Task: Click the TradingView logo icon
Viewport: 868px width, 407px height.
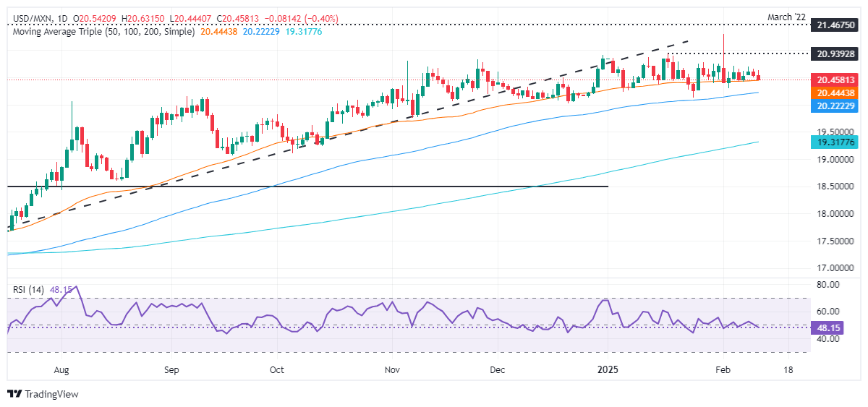Action: (x=14, y=394)
